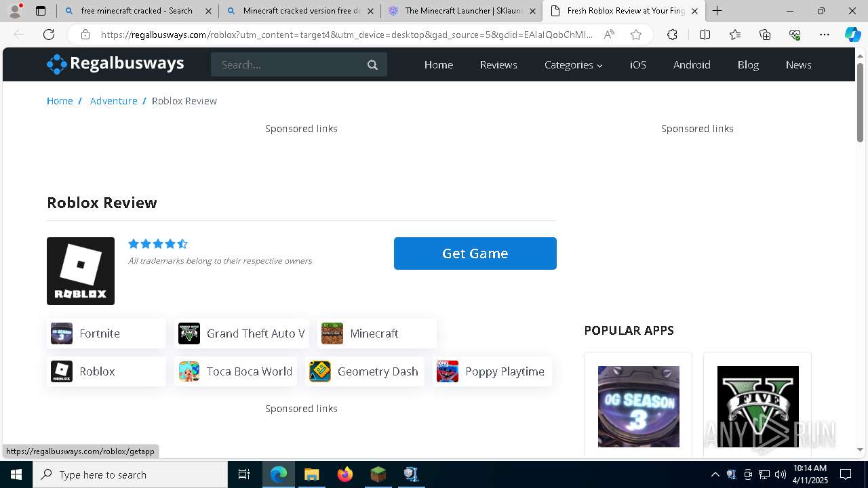Click the Regalbusways logo

click(x=115, y=64)
